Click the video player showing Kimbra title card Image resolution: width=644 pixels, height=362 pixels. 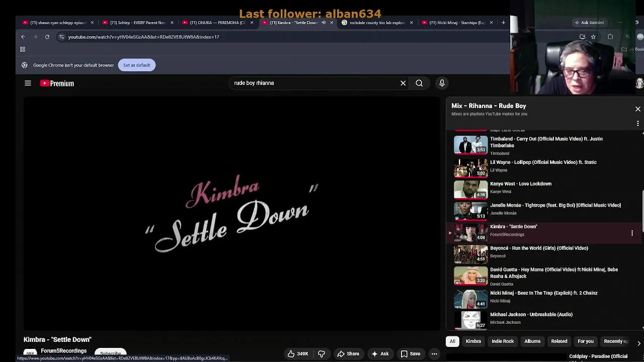click(232, 214)
